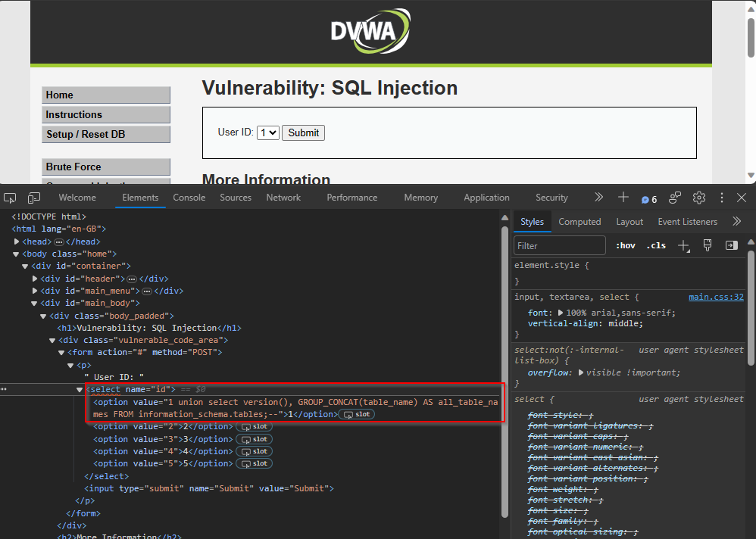Toggle computed styles sidebar icon
The width and height of the screenshot is (756, 539).
731,245
